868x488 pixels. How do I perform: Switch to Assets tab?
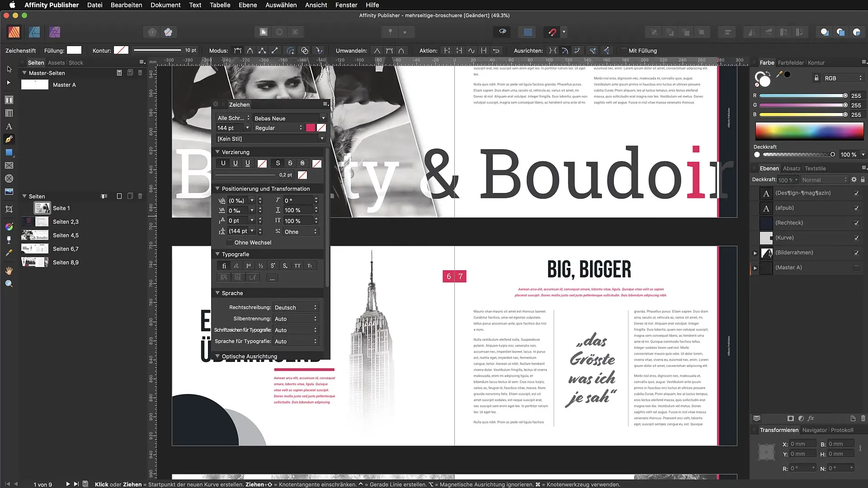56,63
